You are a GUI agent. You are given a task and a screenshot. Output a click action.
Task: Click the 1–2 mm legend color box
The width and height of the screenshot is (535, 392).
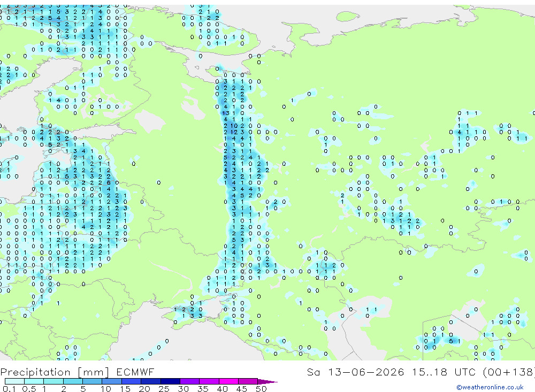(x=53, y=381)
